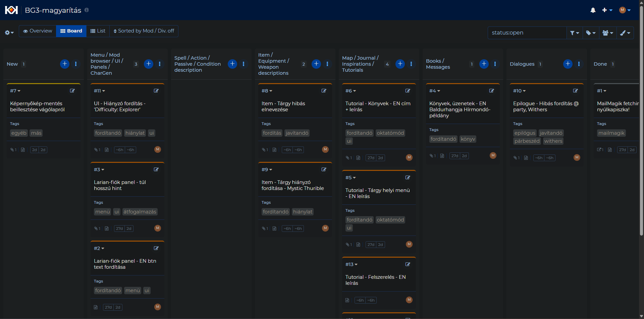Screen dimensions: 644x319
Task: Open the New column options menu
Action: [76, 64]
